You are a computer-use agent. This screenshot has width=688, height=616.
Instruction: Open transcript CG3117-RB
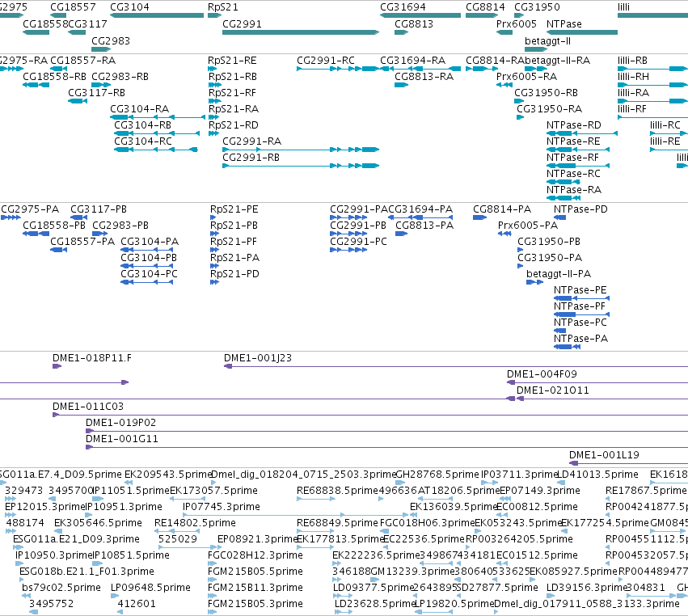96,93
